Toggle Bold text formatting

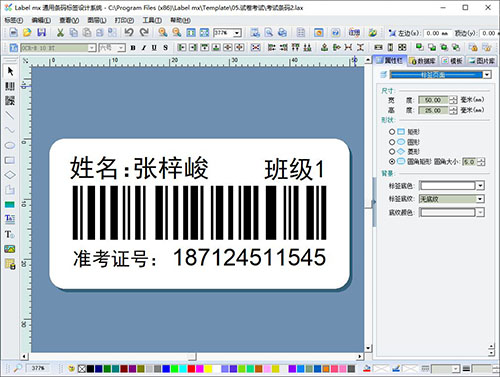pos(133,48)
